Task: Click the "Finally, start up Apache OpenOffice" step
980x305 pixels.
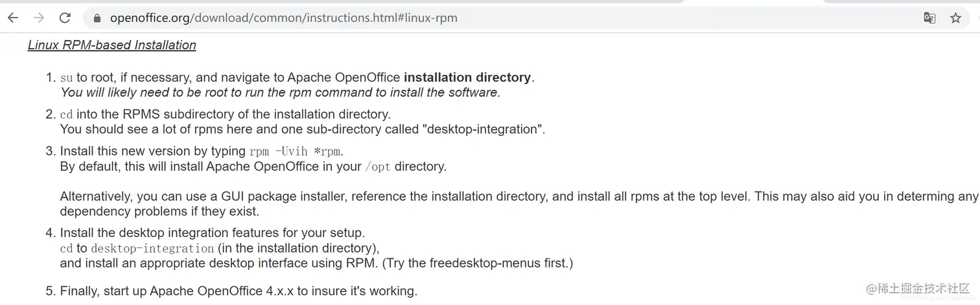Action: click(x=239, y=291)
